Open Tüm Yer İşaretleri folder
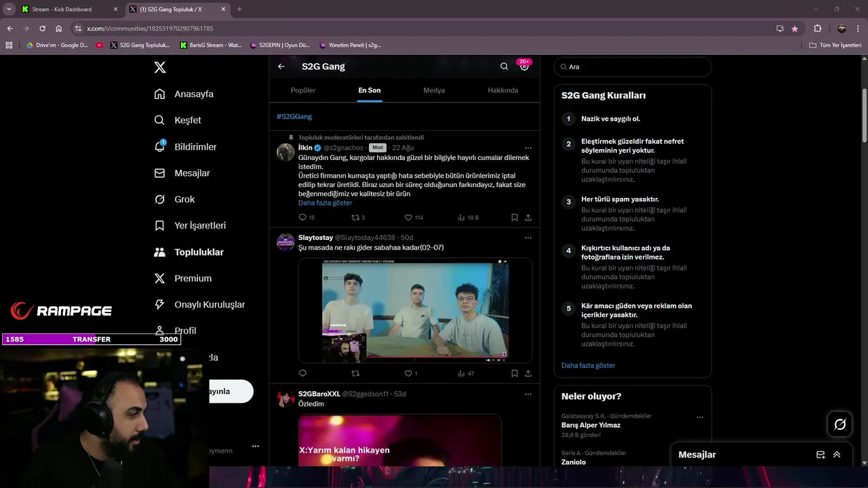 click(x=835, y=45)
